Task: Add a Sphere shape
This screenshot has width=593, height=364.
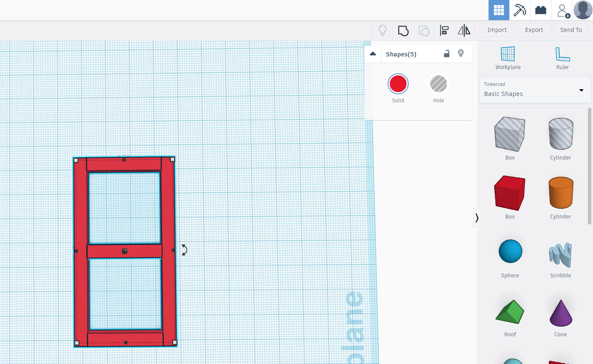Action: (510, 251)
